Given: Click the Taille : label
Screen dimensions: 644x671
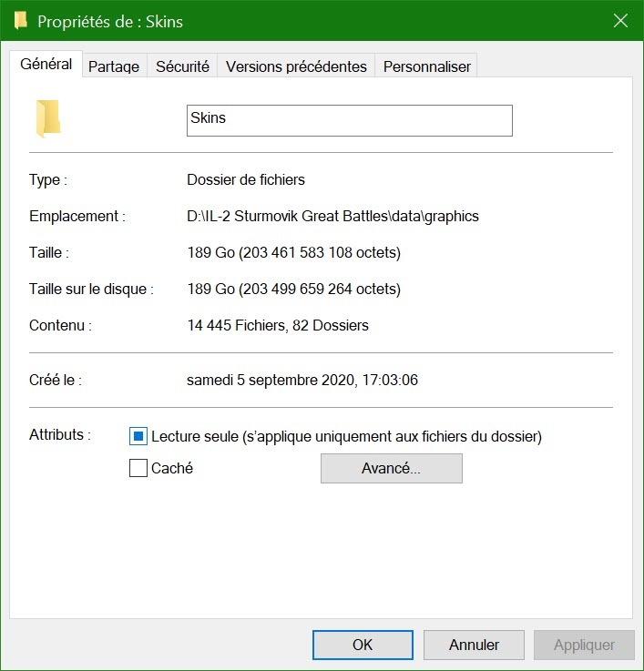Looking at the screenshot, I should pyautogui.click(x=49, y=252).
